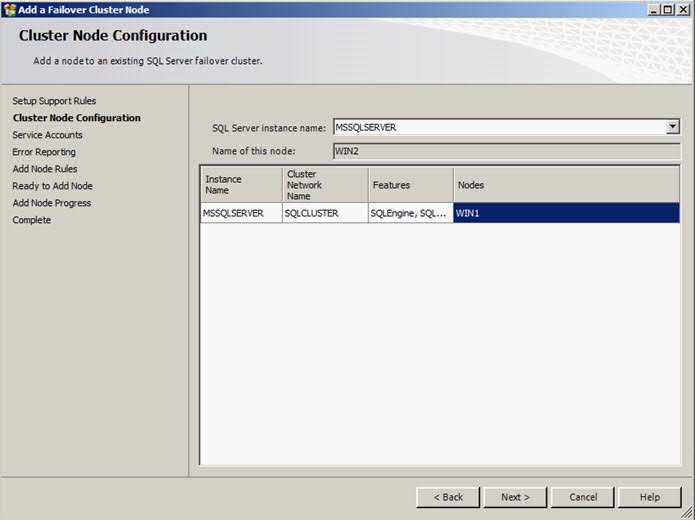The width and height of the screenshot is (695, 520).
Task: Select Add Node Progress step
Action: coord(52,203)
